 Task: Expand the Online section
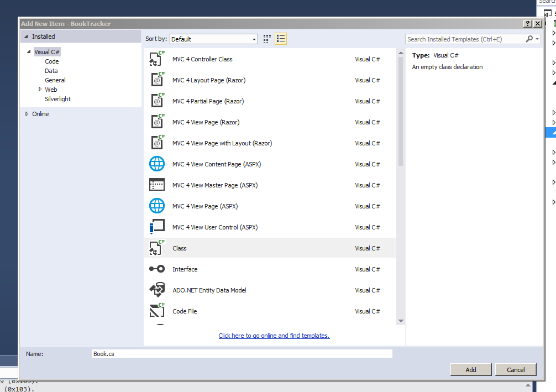click(27, 114)
